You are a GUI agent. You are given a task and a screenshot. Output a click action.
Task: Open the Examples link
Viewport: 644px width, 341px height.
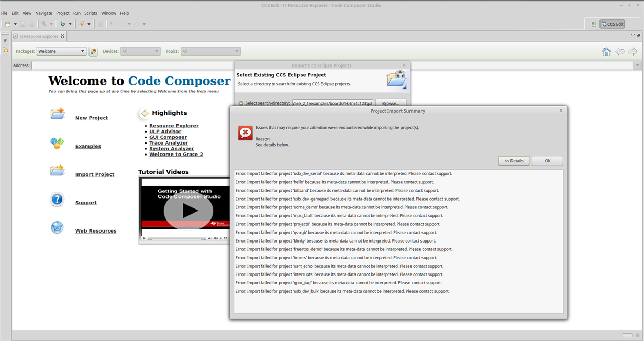(88, 146)
